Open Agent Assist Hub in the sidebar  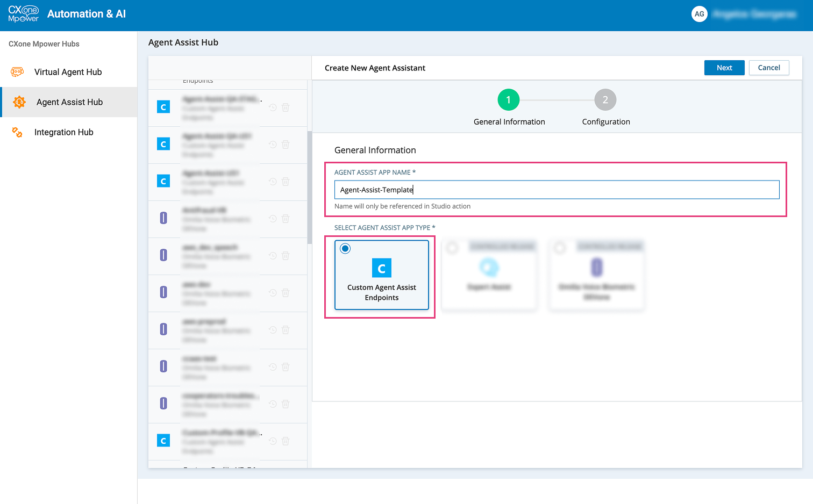pos(69,102)
